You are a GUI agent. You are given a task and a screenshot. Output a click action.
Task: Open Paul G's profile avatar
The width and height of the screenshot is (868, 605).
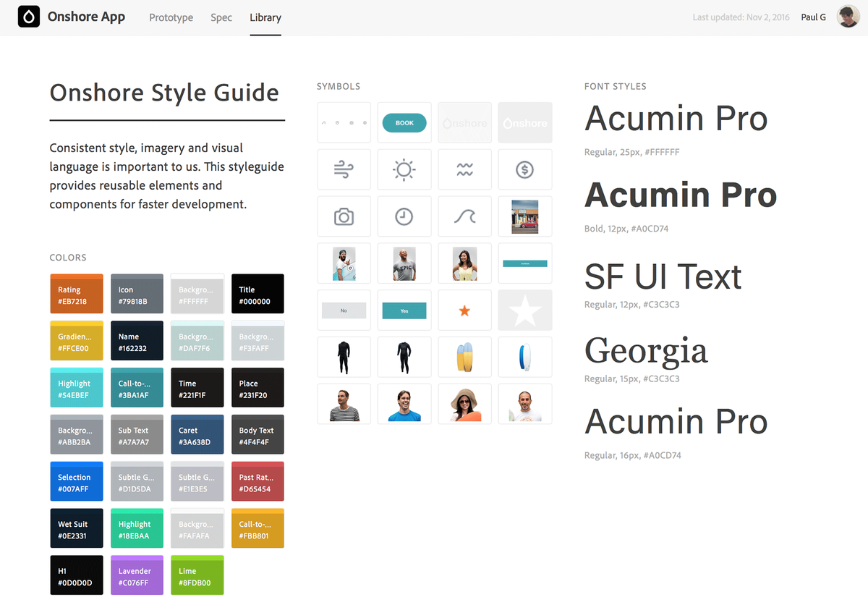point(848,16)
